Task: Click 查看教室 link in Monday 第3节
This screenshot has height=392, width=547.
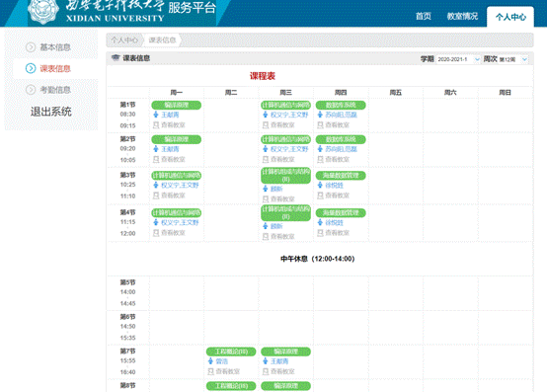Action: pyautogui.click(x=173, y=196)
